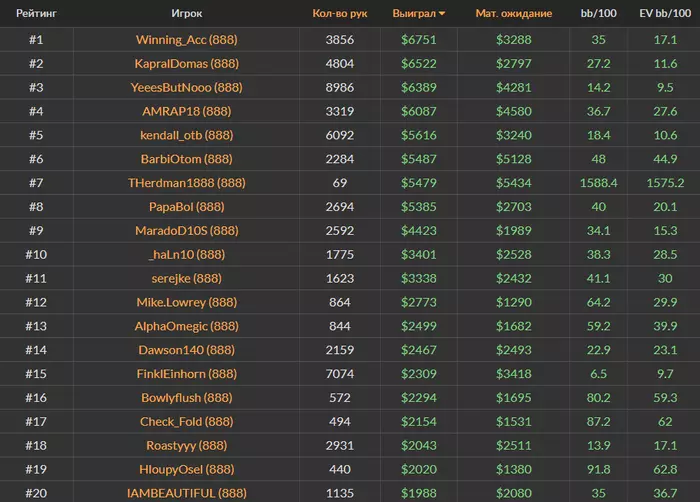Open Winning_Acc (888) player profile
The image size is (700, 502).
pyautogui.click(x=186, y=40)
